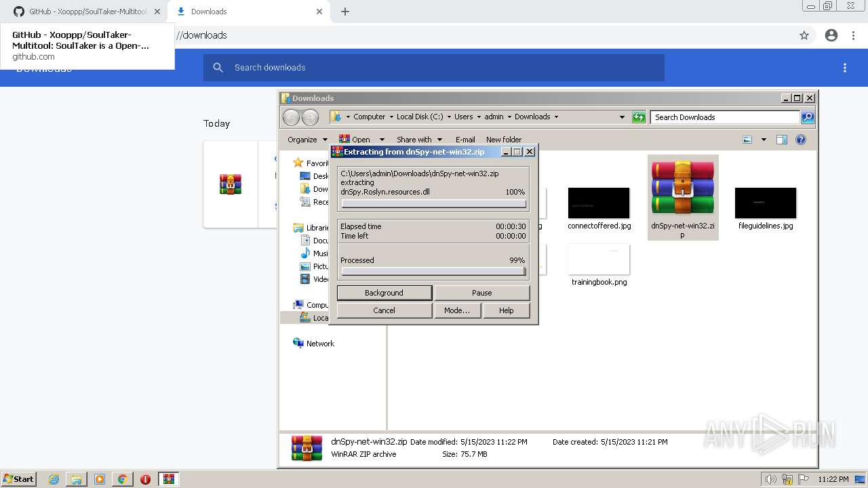
Task: Change the view icon in Explorer
Action: (x=747, y=140)
